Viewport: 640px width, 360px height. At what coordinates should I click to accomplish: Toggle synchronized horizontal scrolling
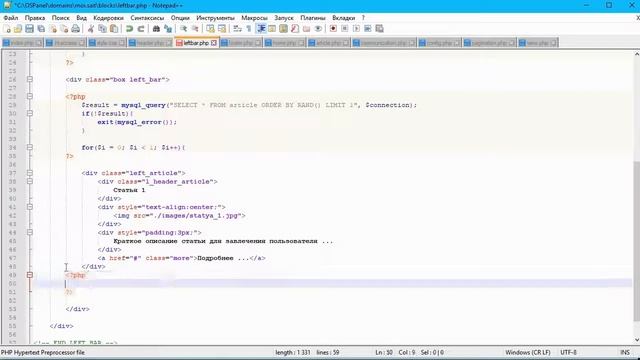[x=222, y=29]
